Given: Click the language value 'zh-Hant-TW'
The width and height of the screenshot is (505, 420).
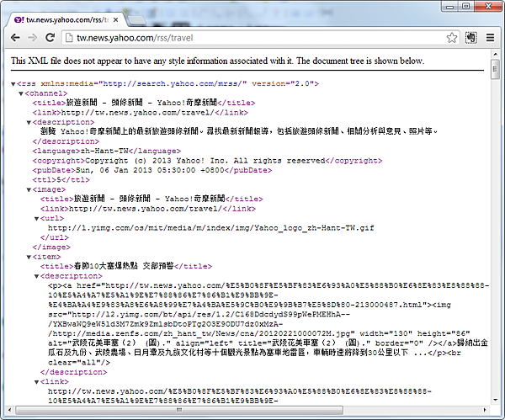Looking at the screenshot, I should pos(104,151).
